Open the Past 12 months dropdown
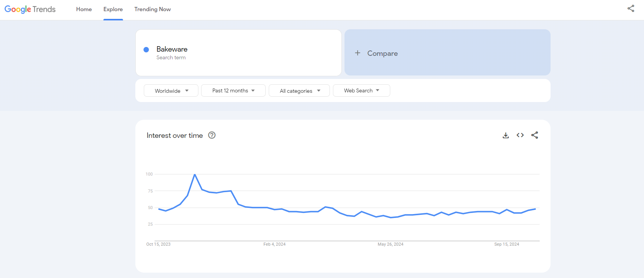The width and height of the screenshot is (644, 278). point(233,90)
